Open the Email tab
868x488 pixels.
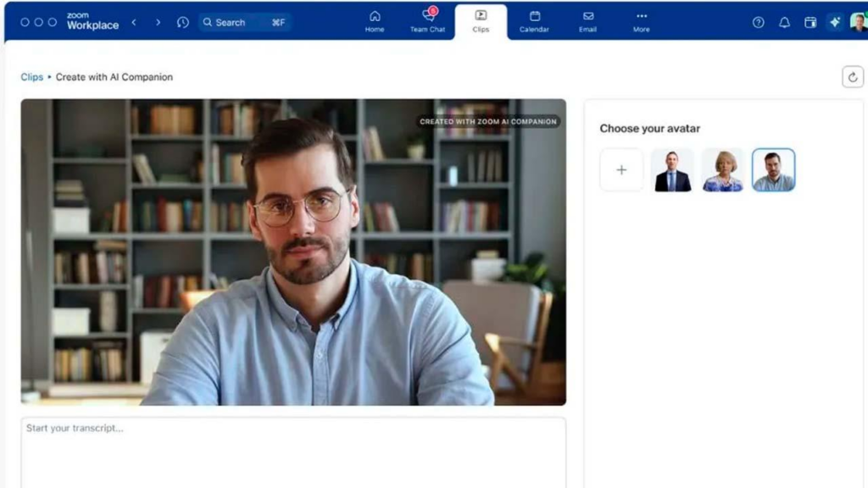point(587,21)
